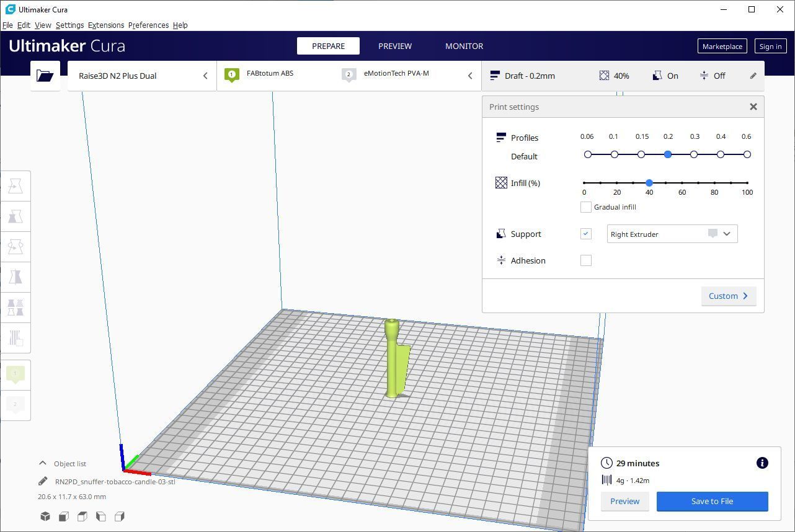Select the Scale tool in left toolbar
The height and width of the screenshot is (532, 795).
point(16,216)
